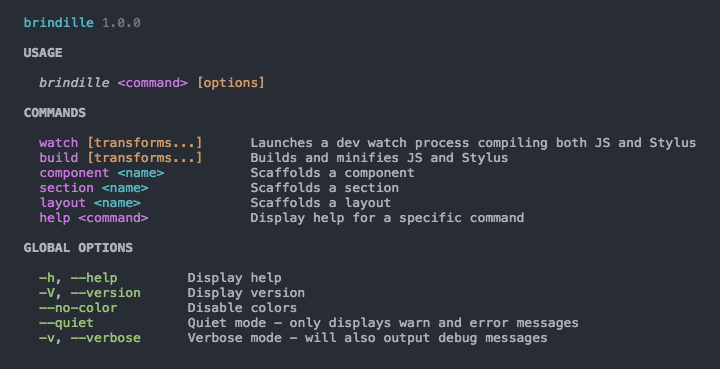Viewport: 720px width, 369px height.
Task: Click the COMMANDS heading
Action: (x=55, y=113)
